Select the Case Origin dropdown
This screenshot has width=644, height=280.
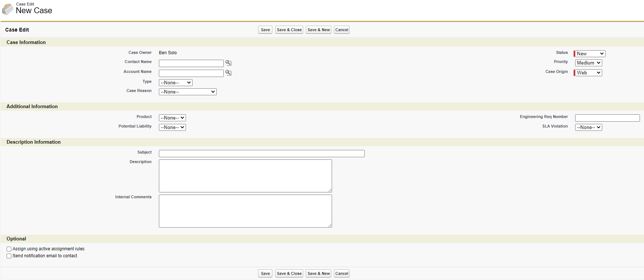[588, 73]
